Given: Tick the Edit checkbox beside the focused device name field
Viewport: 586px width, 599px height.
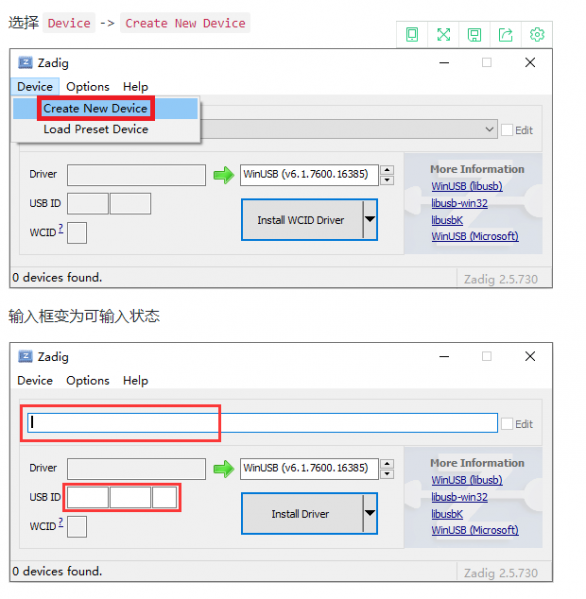Looking at the screenshot, I should click(x=507, y=424).
